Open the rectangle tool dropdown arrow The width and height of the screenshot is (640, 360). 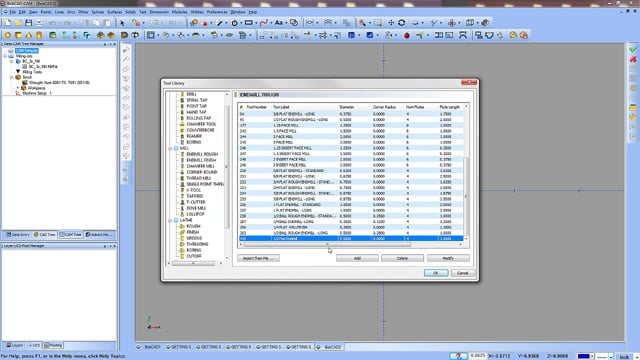point(256,23)
